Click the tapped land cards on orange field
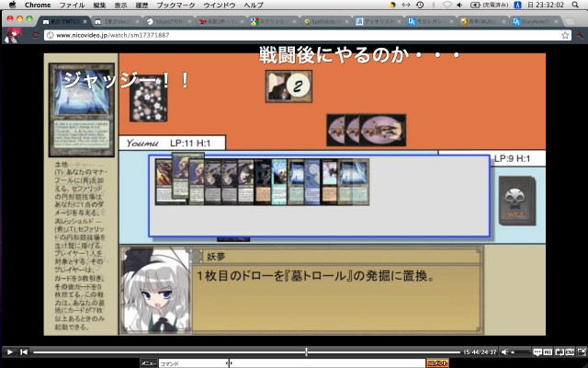 [366, 130]
